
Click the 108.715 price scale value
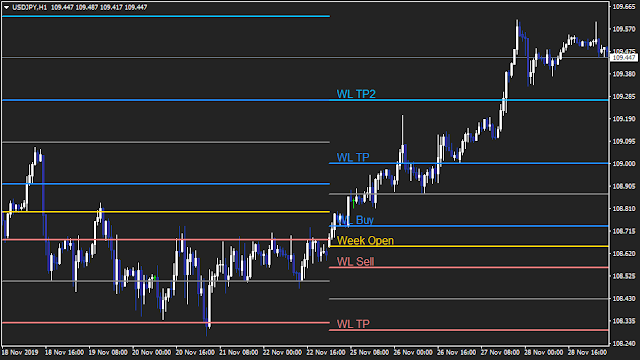pos(624,231)
